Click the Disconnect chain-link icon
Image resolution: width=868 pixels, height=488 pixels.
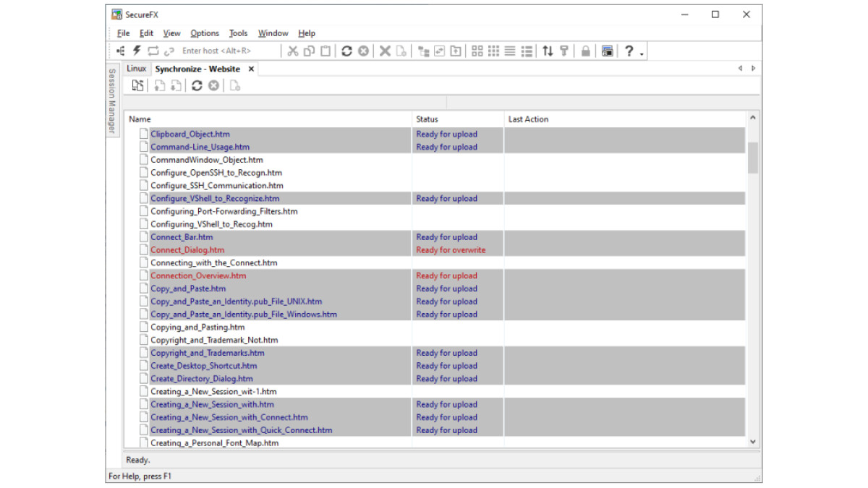[x=169, y=51]
